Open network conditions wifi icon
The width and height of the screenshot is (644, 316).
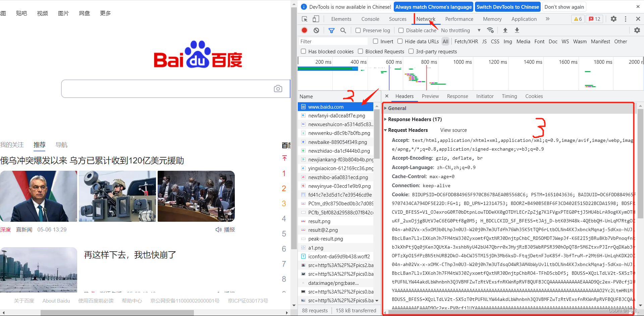[490, 30]
